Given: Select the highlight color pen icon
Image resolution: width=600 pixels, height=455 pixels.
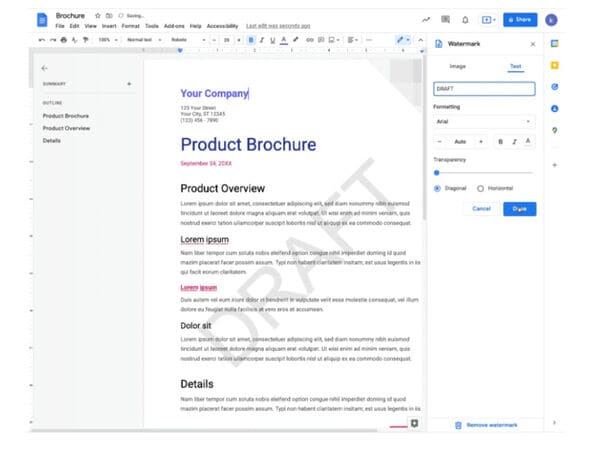Looking at the screenshot, I should tap(295, 40).
